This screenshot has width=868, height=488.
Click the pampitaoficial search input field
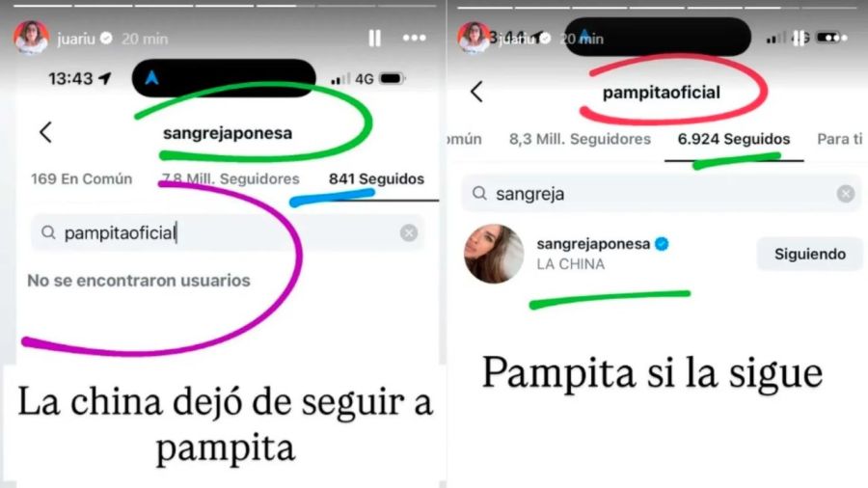228,233
